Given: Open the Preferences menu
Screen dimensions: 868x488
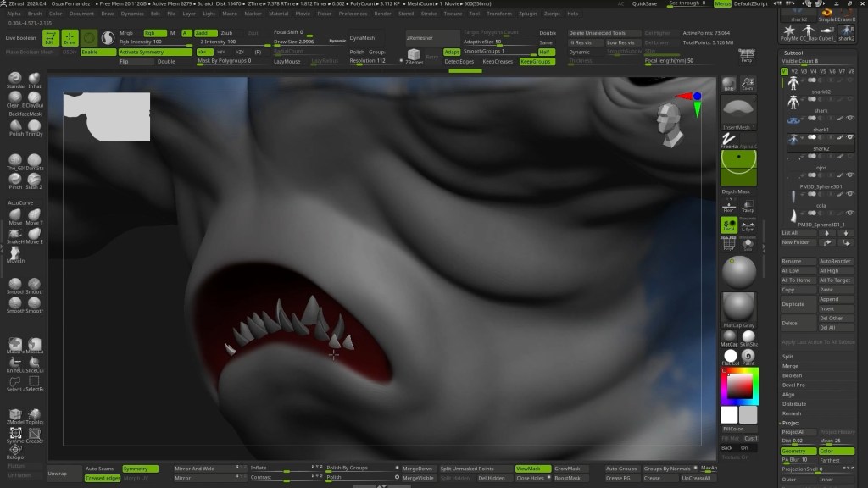Looking at the screenshot, I should [x=353, y=14].
